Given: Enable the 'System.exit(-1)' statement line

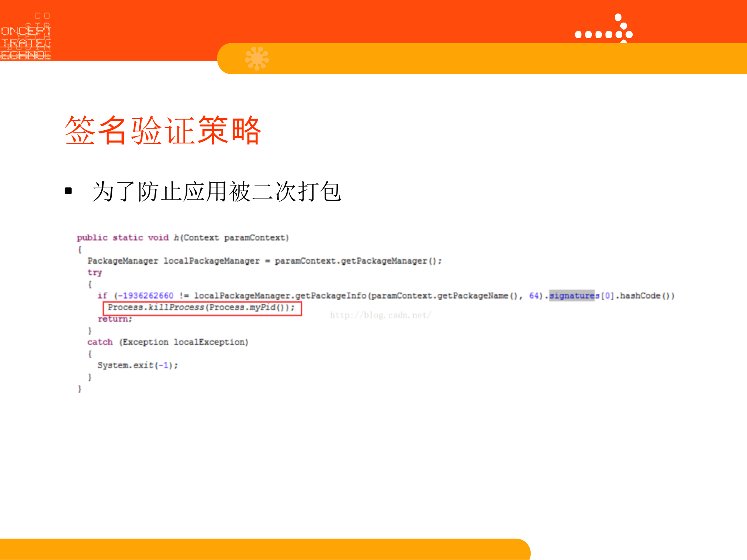Looking at the screenshot, I should coord(138,365).
